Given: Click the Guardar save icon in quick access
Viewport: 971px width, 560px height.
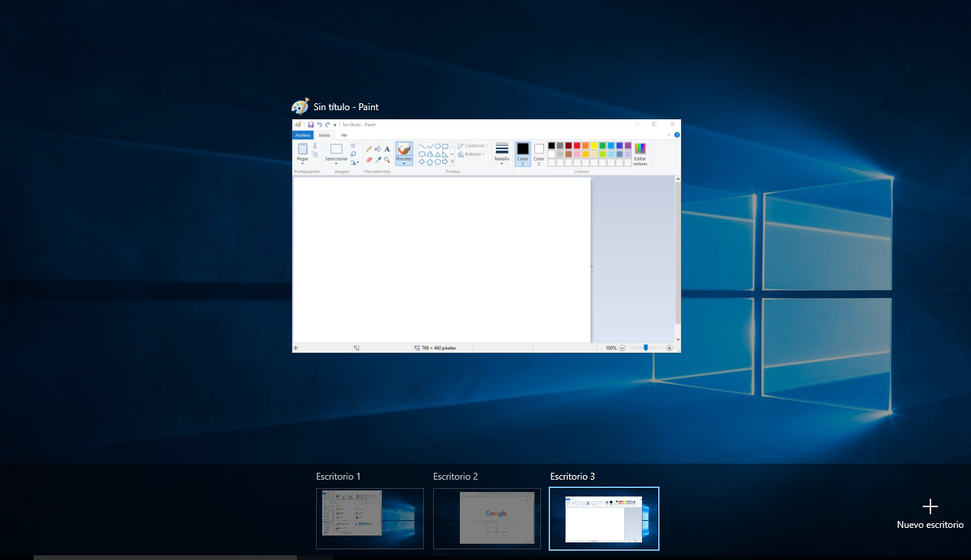Looking at the screenshot, I should click(311, 125).
